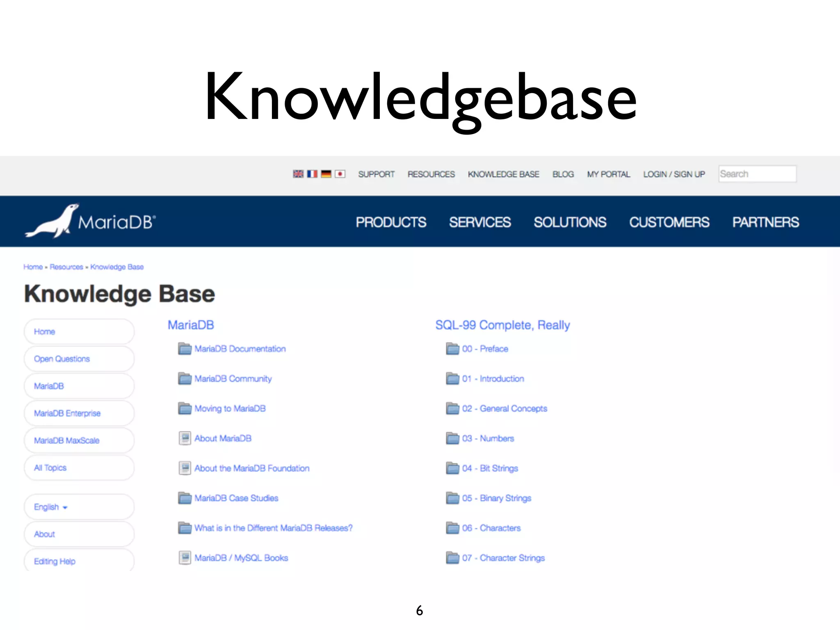This screenshot has height=630, width=840.
Task: Open the CUSTOMERS navigation menu
Action: click(x=669, y=222)
